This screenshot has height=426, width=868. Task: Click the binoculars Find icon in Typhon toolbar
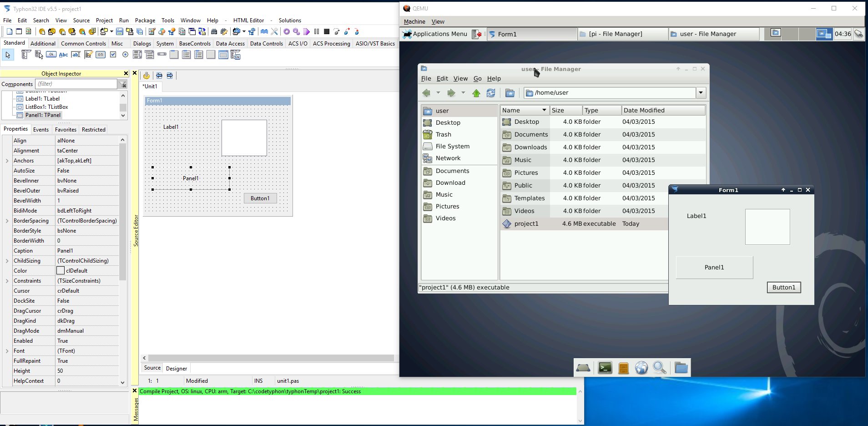(x=214, y=31)
